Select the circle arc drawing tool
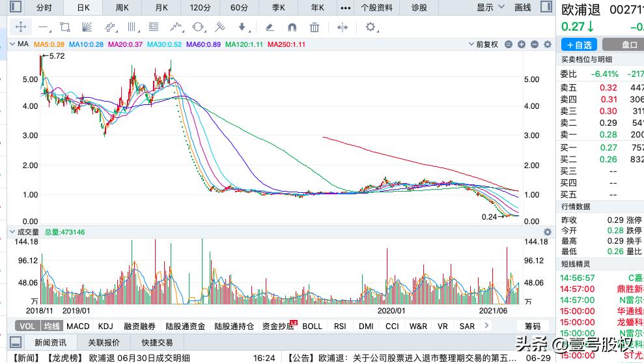Screen dimensions: 644x363 [198, 27]
